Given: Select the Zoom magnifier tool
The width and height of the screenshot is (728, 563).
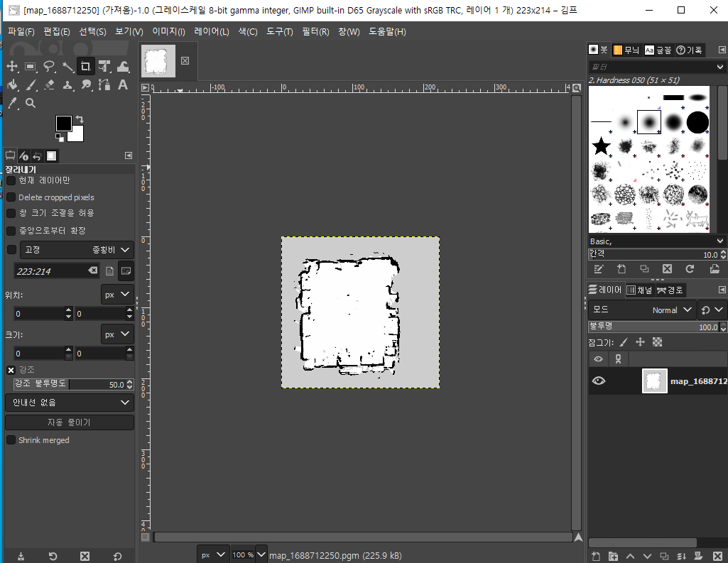Looking at the screenshot, I should [x=31, y=104].
